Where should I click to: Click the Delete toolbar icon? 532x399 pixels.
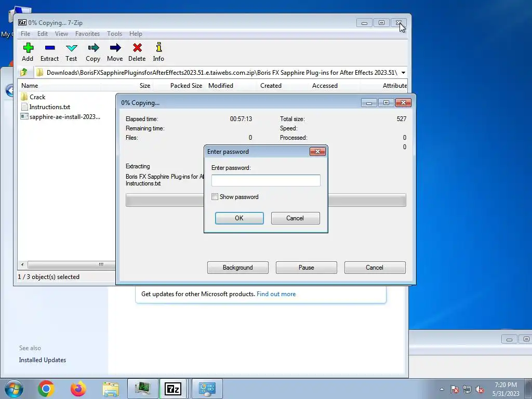(137, 52)
